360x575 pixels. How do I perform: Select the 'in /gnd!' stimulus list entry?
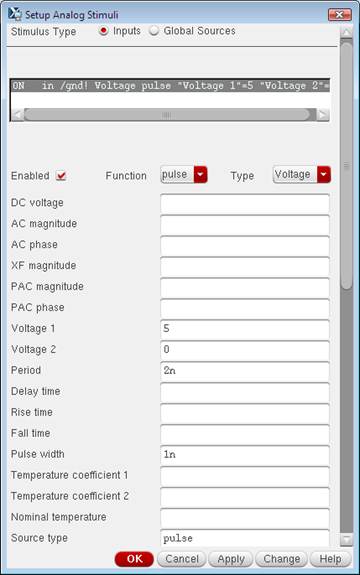(170, 86)
